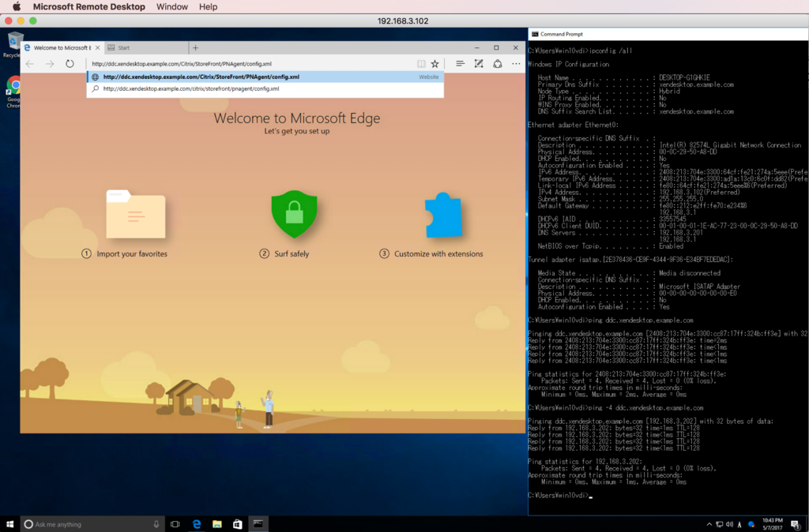Click the "DESKTOP-G1GHKIE" host name text
The width and height of the screenshot is (809, 532).
click(x=684, y=78)
